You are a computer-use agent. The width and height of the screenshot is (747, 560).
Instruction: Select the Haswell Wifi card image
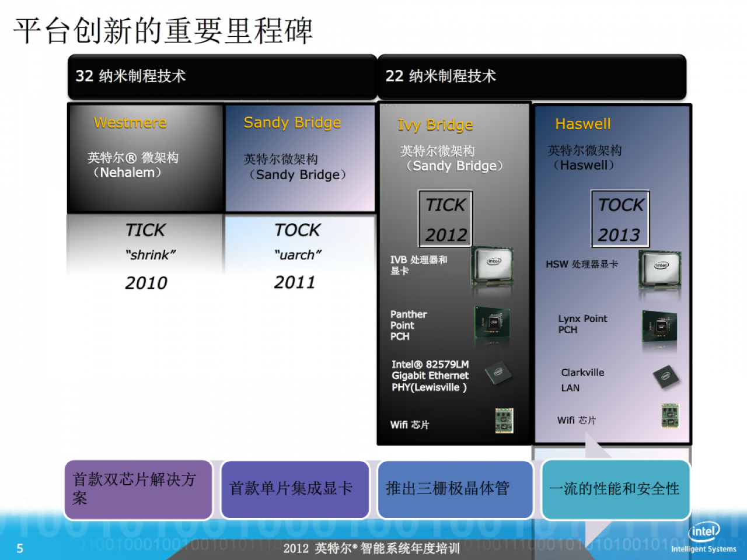tap(670, 415)
